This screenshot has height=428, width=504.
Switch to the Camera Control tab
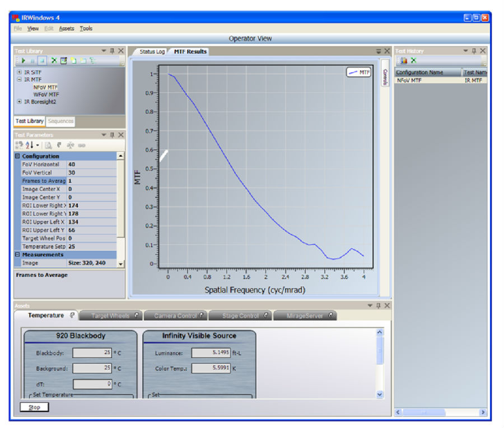click(175, 316)
